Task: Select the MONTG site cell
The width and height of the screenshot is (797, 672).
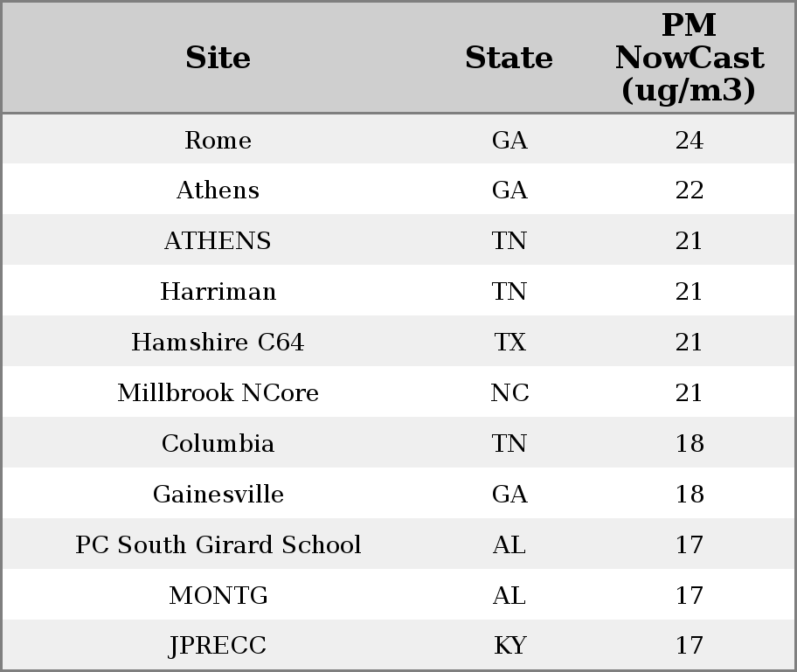Action: click(218, 595)
